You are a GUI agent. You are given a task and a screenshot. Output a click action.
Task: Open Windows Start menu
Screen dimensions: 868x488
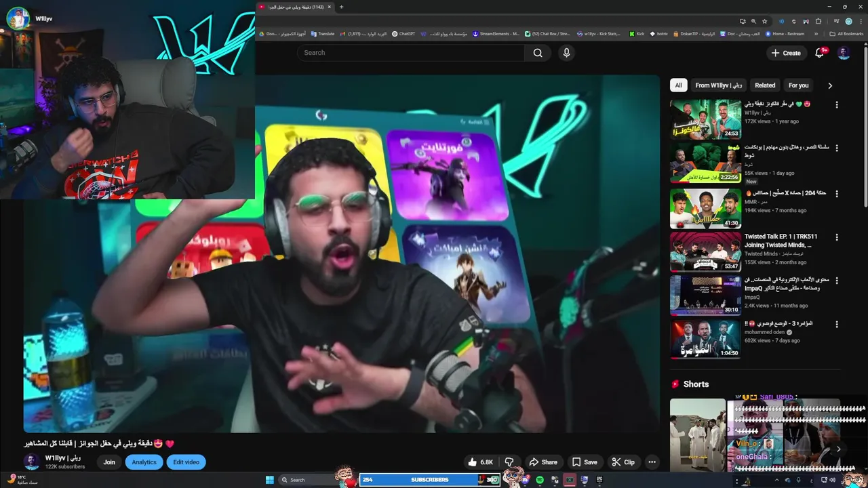[270, 480]
